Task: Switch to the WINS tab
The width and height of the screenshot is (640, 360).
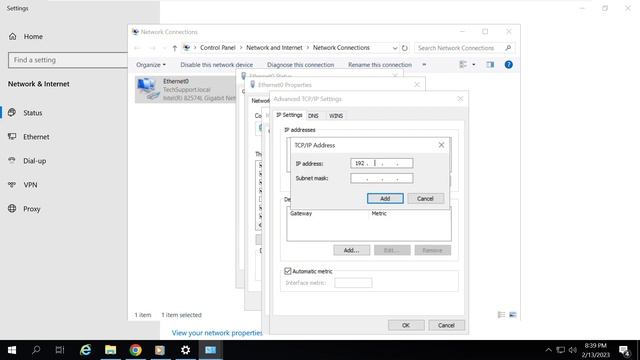Action: point(336,116)
